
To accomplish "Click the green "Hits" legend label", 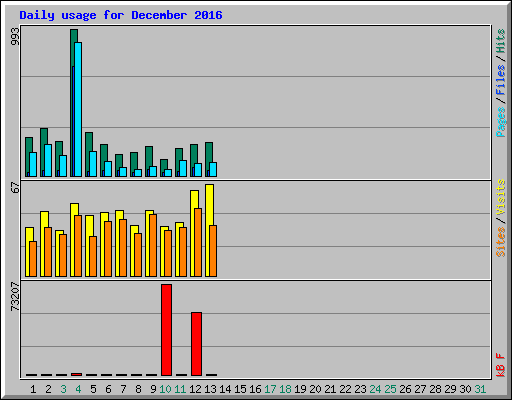I will click(x=501, y=41).
